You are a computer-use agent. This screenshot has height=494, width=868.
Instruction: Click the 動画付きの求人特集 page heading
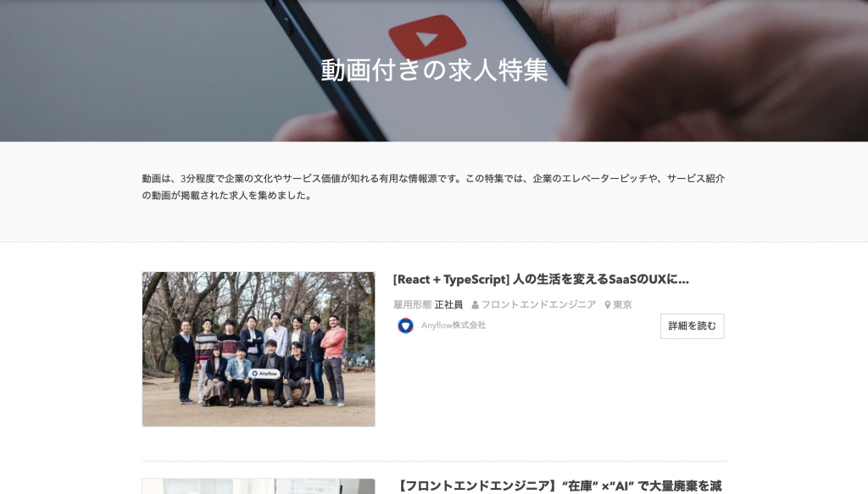435,71
